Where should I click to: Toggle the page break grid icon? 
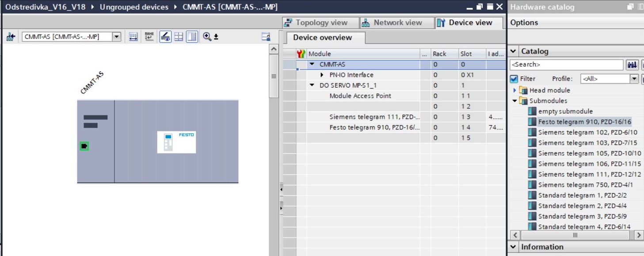179,37
